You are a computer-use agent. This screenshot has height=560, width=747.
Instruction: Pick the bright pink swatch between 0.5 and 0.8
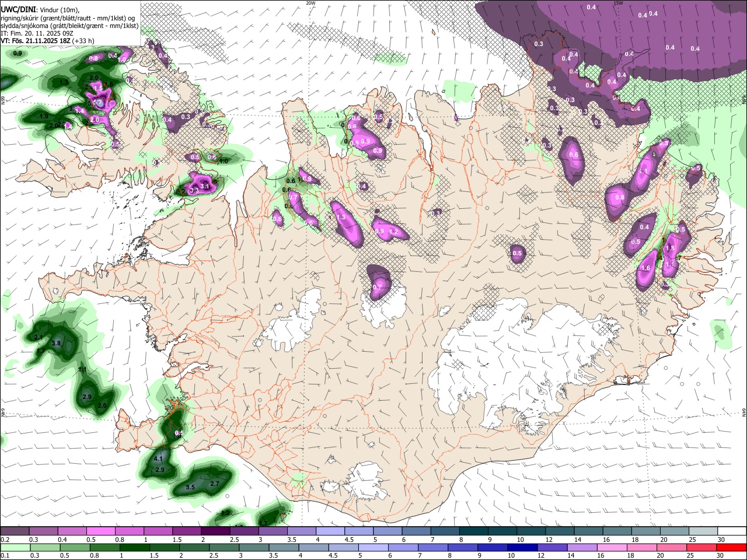(100, 531)
